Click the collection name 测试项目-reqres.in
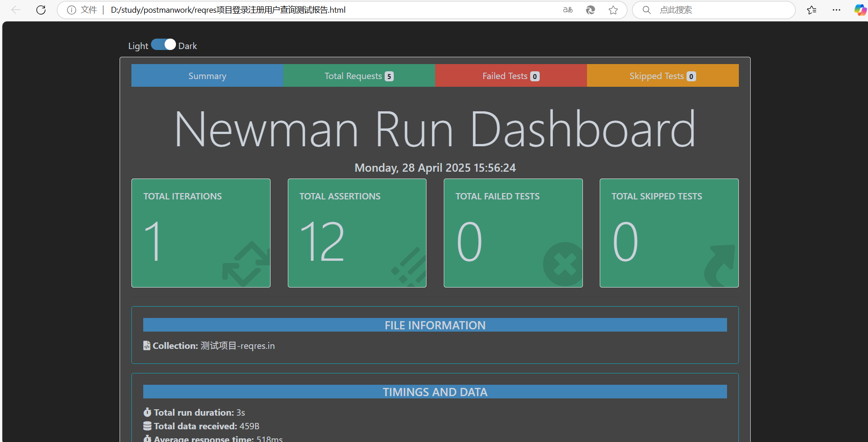The width and height of the screenshot is (868, 442). click(x=238, y=346)
